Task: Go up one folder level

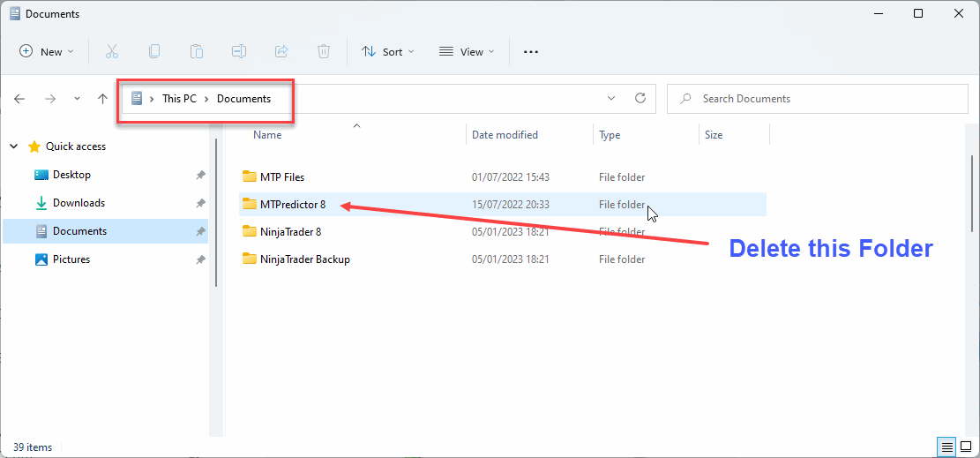Action: pyautogui.click(x=102, y=99)
